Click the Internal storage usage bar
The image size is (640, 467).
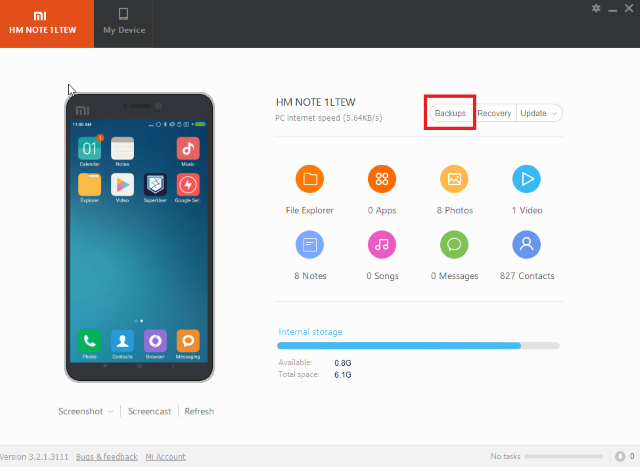click(x=418, y=345)
